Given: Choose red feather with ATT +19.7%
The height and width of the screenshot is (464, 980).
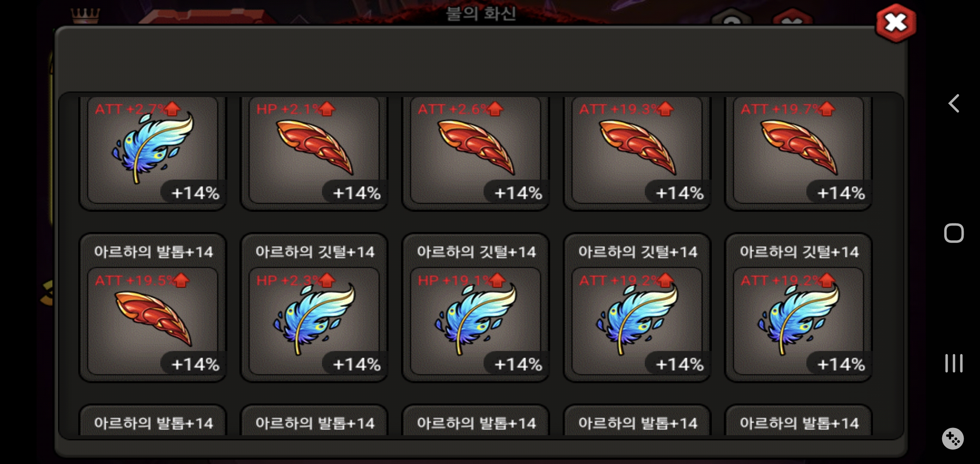Looking at the screenshot, I should tap(799, 150).
